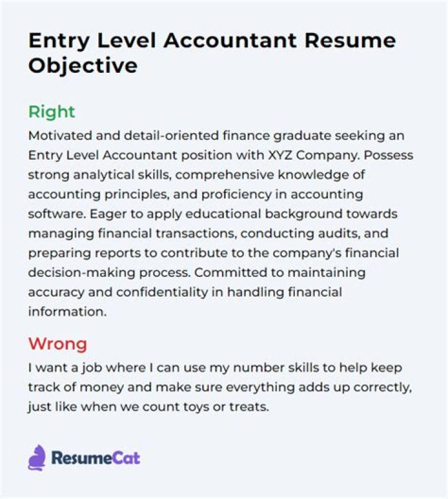Click the word Objective in the heading
The height and width of the screenshot is (499, 448).
83,66
